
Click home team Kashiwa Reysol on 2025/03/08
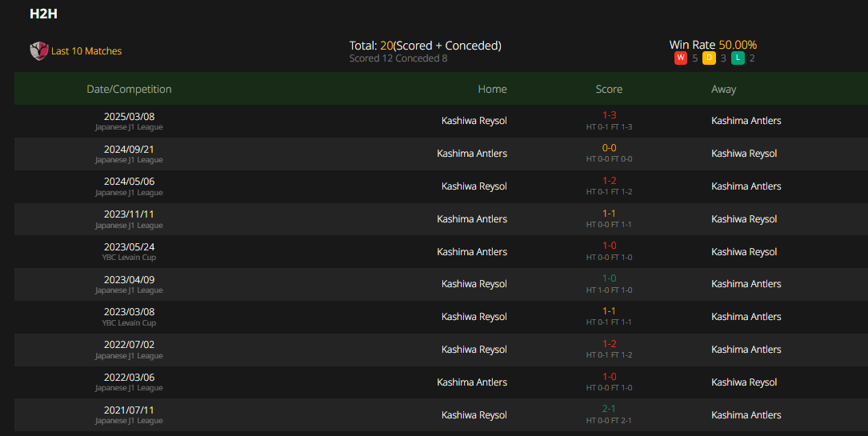(x=474, y=121)
